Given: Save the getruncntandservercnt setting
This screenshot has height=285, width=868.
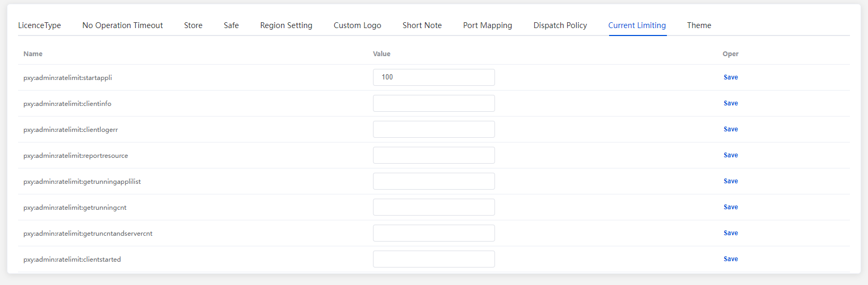Looking at the screenshot, I should click(731, 233).
